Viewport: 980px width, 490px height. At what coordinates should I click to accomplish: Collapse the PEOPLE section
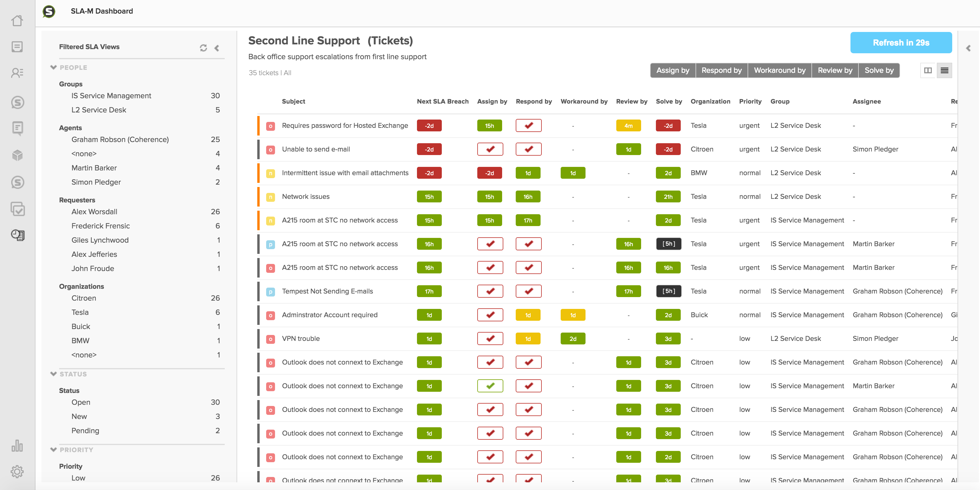tap(53, 67)
